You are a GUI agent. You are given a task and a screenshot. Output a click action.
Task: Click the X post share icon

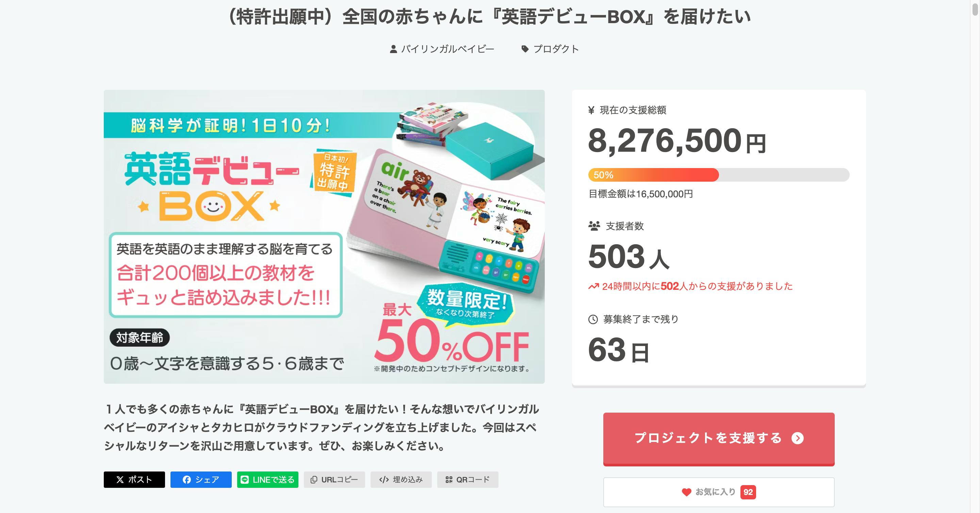coord(120,480)
